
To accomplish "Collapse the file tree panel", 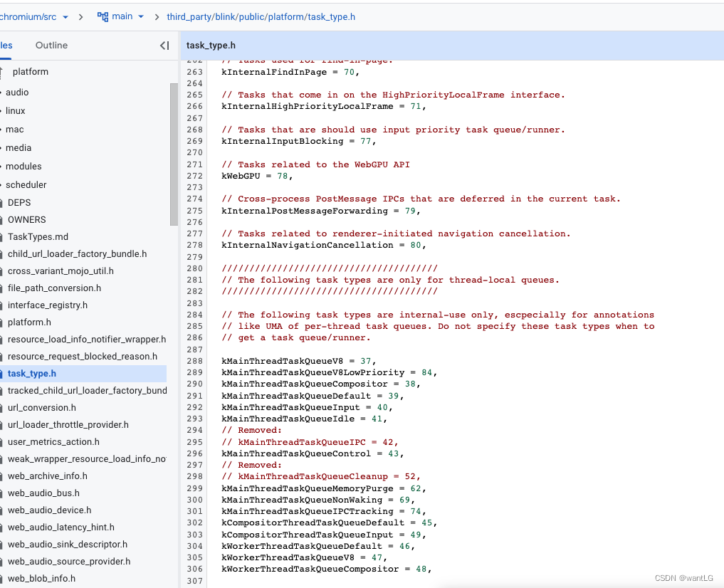I will click(x=164, y=46).
